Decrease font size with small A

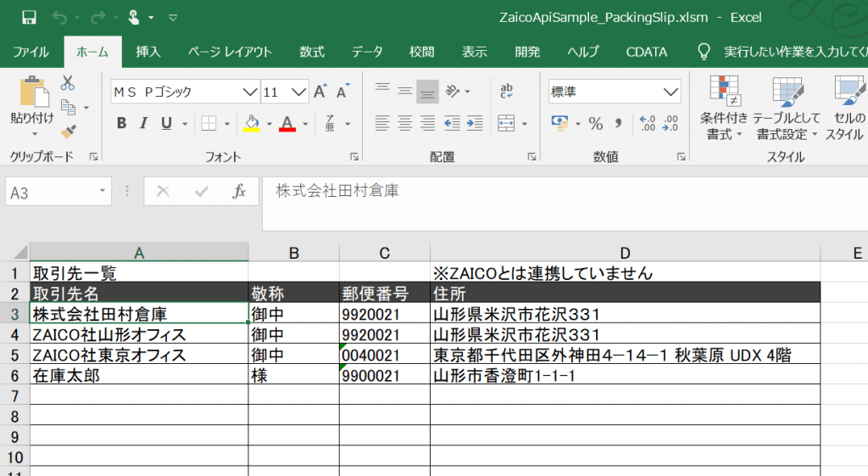tap(342, 92)
